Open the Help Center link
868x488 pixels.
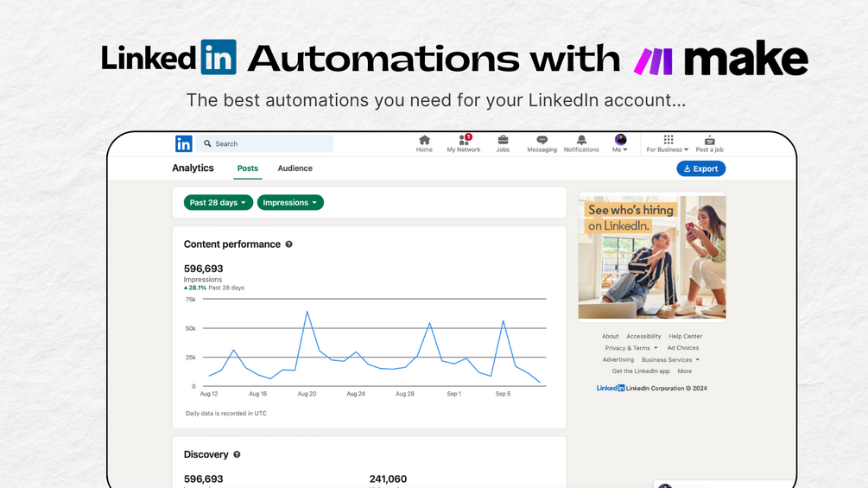click(685, 336)
